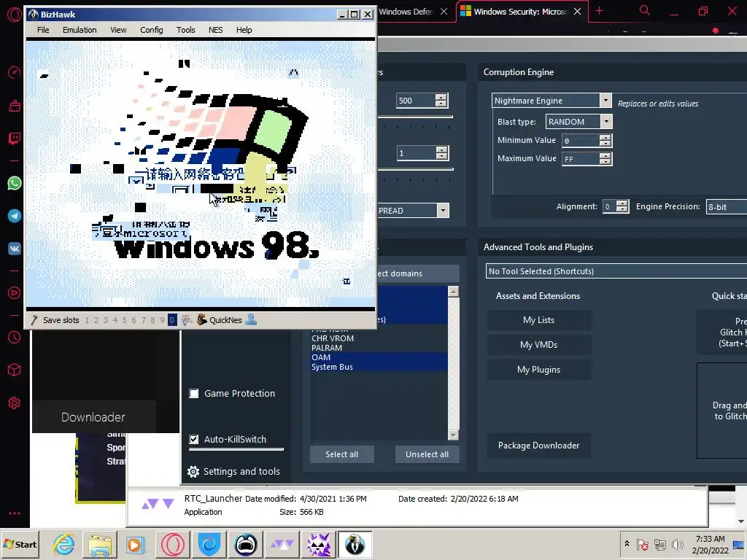Open Extensions cube icon in Opera sidebar

(15, 370)
